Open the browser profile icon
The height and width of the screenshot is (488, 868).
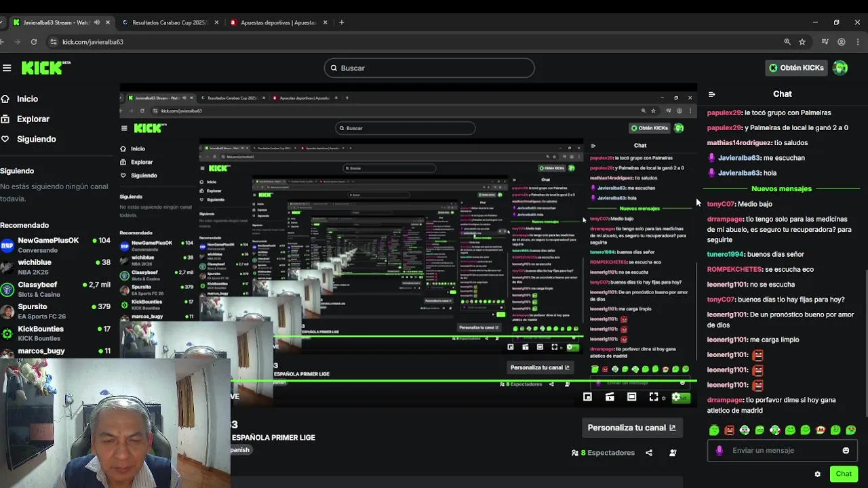point(842,42)
